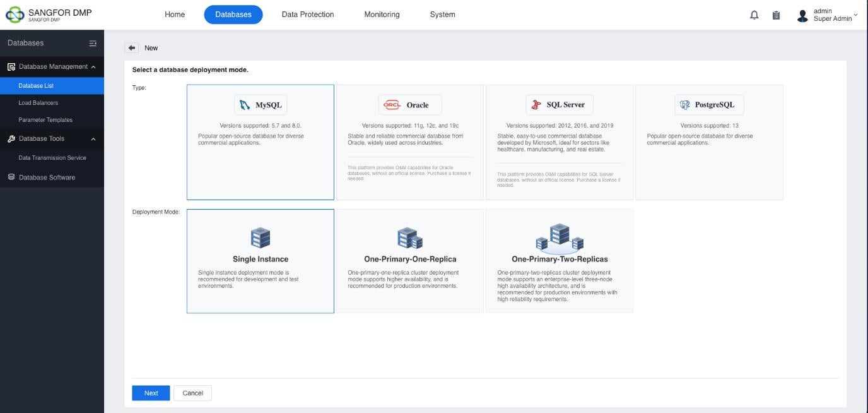Open the System tab

click(442, 15)
